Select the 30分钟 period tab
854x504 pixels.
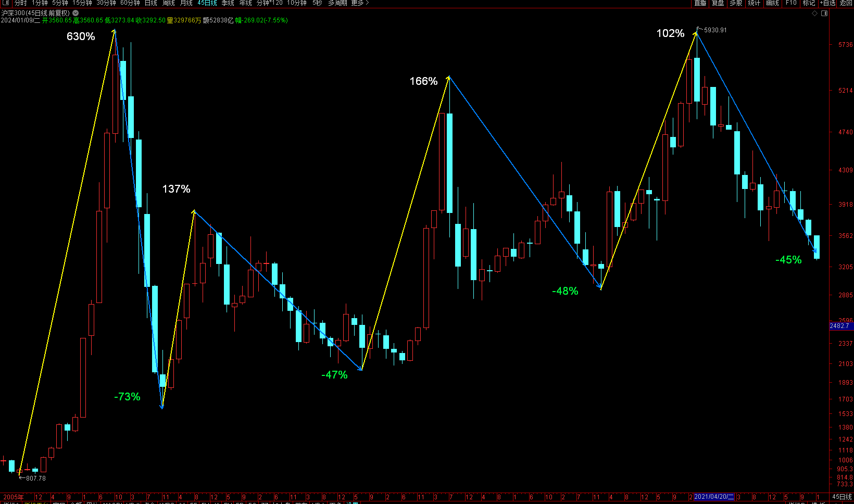click(106, 3)
